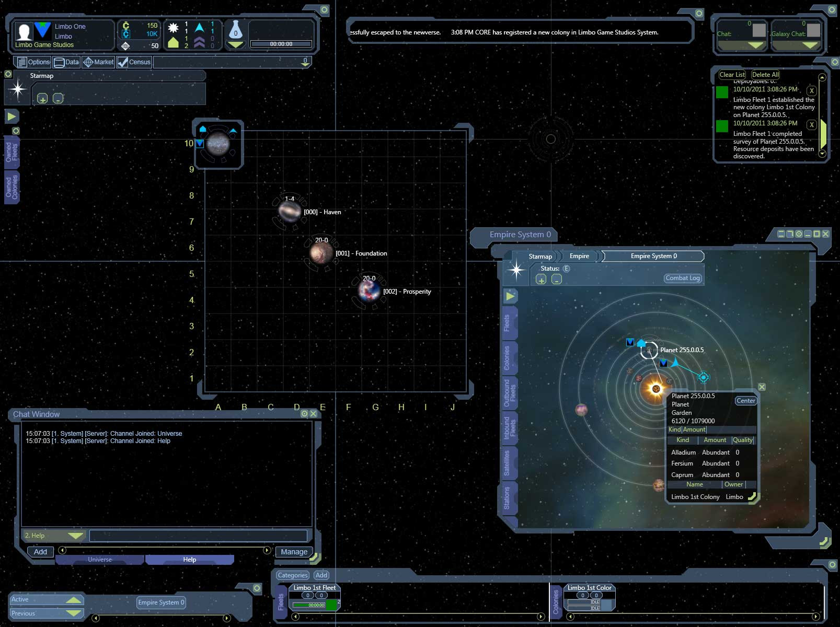
Task: Close the planet info popup
Action: click(x=762, y=387)
